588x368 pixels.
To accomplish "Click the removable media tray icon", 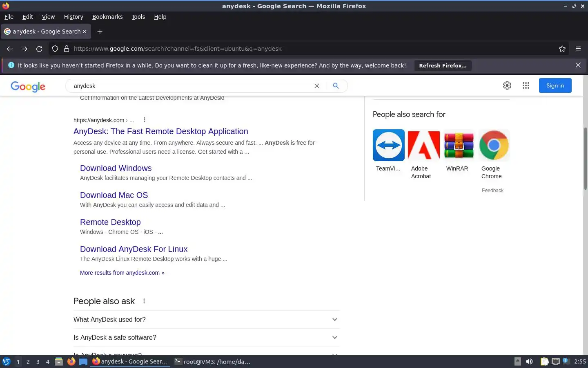I will point(517,361).
